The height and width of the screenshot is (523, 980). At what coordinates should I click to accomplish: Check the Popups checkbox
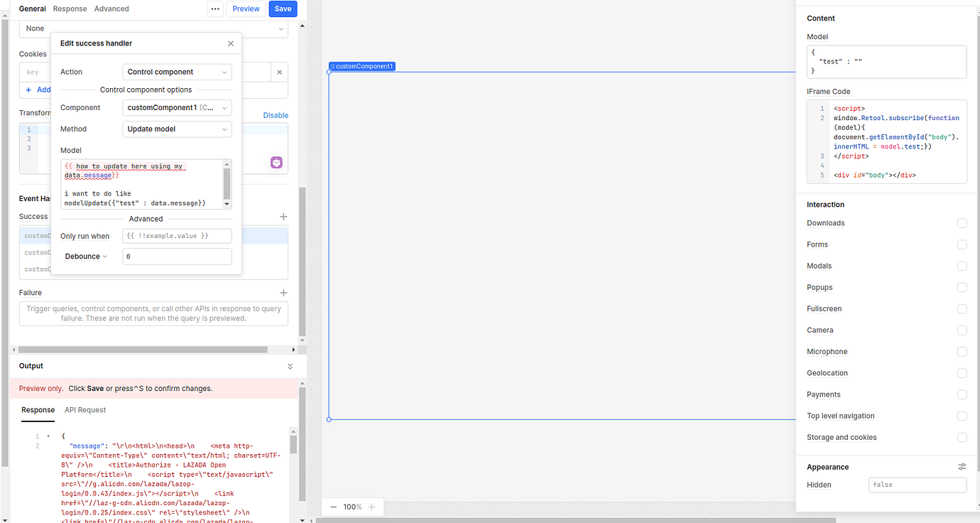[962, 287]
